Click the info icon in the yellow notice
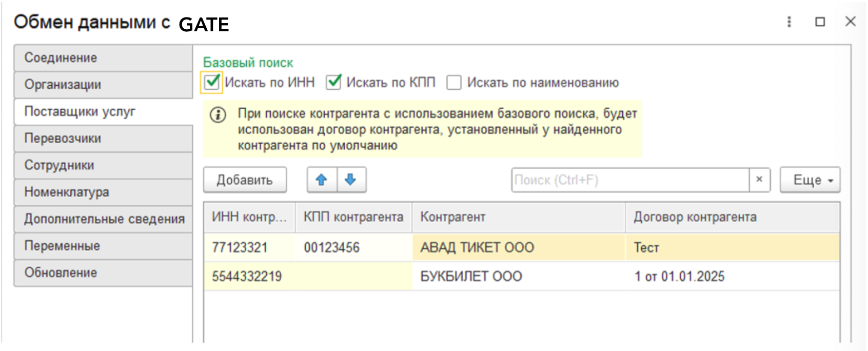The height and width of the screenshot is (351, 868). point(218,114)
